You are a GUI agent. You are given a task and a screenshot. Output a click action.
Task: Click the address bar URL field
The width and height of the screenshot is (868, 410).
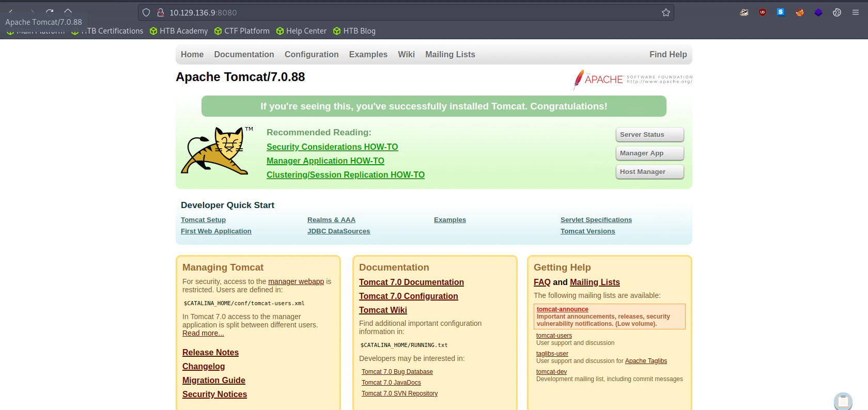click(x=406, y=12)
